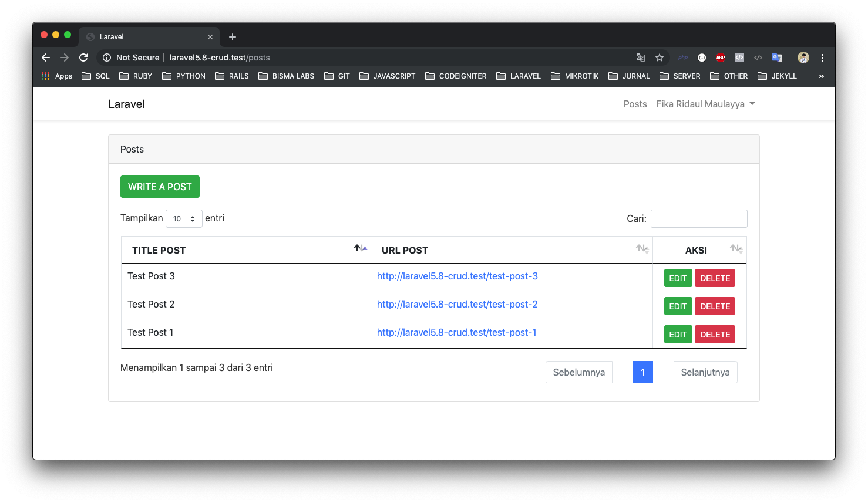The height and width of the screenshot is (503, 868).
Task: Open the LARAVEL bookmark folder
Action: point(519,76)
